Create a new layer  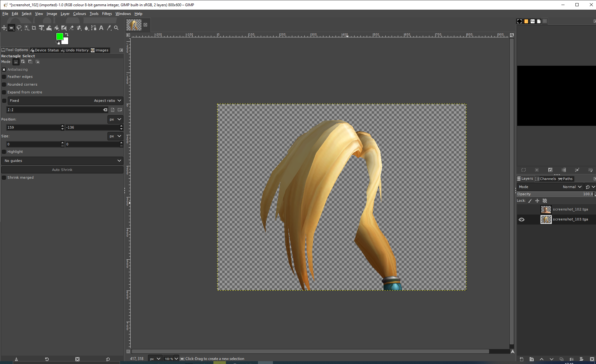pyautogui.click(x=522, y=359)
